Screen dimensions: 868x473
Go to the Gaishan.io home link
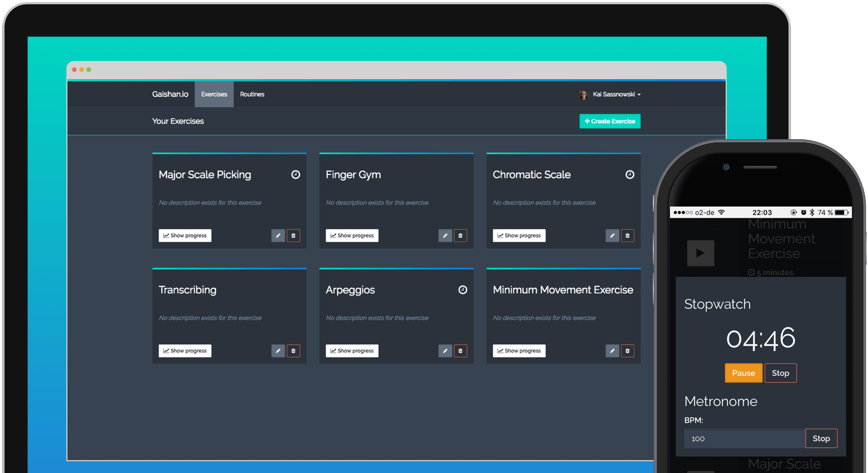(x=170, y=94)
